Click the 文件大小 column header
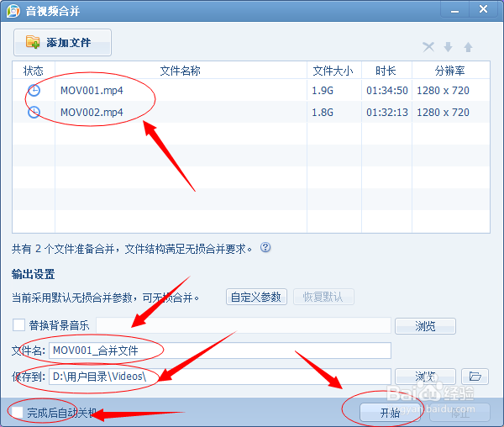This screenshot has height=427, width=504. coord(333,71)
